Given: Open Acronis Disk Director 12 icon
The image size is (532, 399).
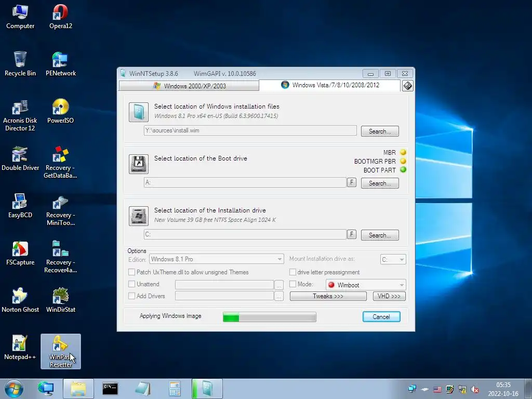Looking at the screenshot, I should [20, 115].
